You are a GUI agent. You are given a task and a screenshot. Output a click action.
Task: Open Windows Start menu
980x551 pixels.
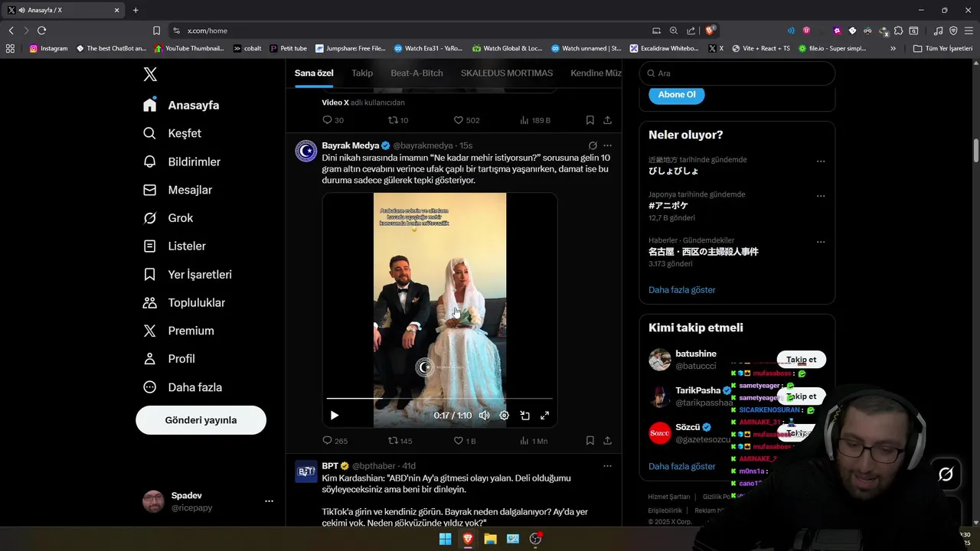click(x=445, y=539)
